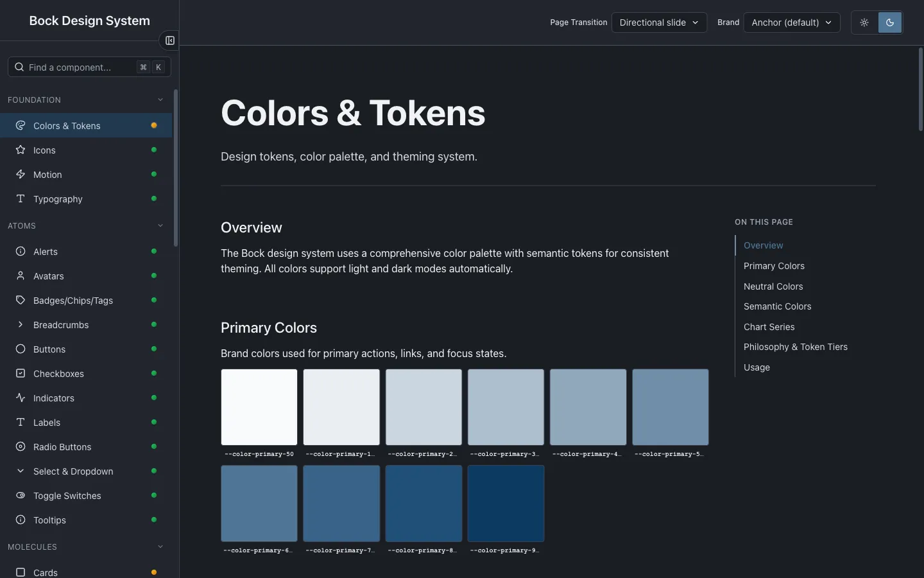The image size is (924, 578).
Task: Open the Alerts component page
Action: [86, 251]
